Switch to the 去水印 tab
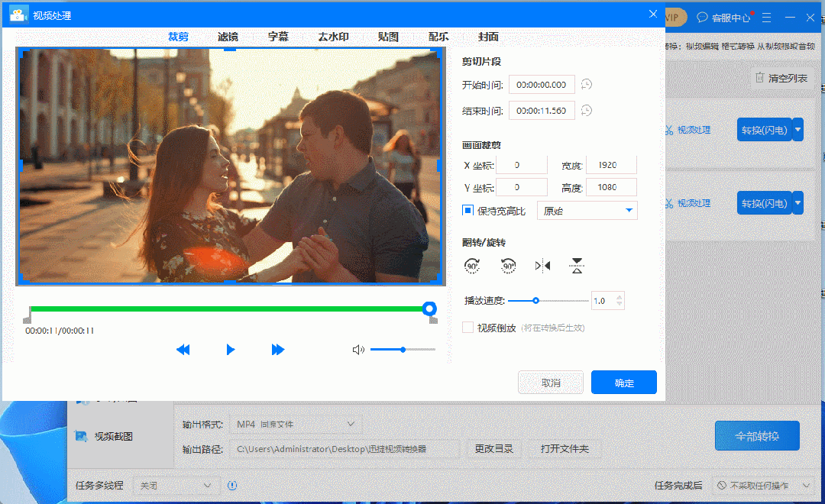825x504 pixels. 333,37
